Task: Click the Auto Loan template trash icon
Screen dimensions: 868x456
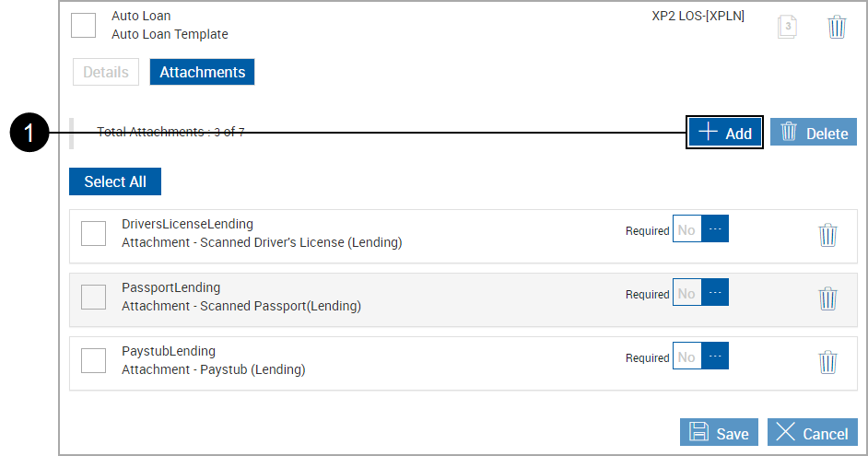Action: tap(836, 27)
